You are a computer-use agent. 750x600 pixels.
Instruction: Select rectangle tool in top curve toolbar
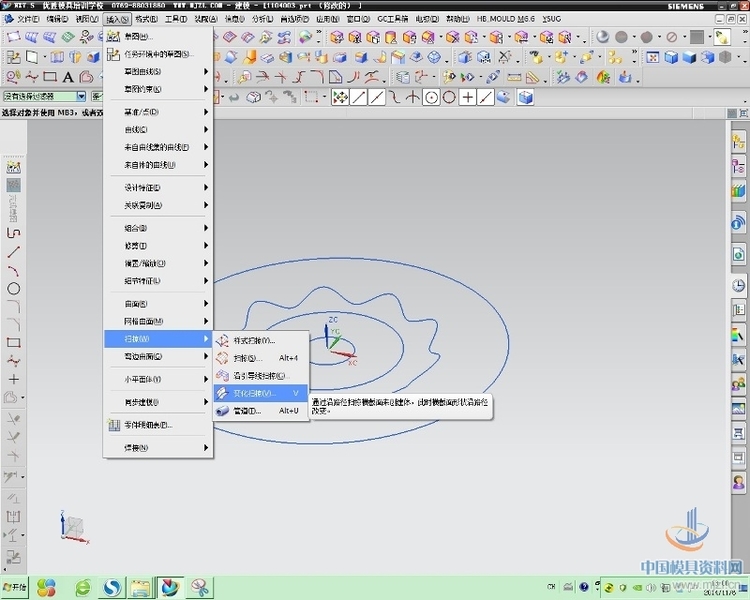click(x=50, y=77)
